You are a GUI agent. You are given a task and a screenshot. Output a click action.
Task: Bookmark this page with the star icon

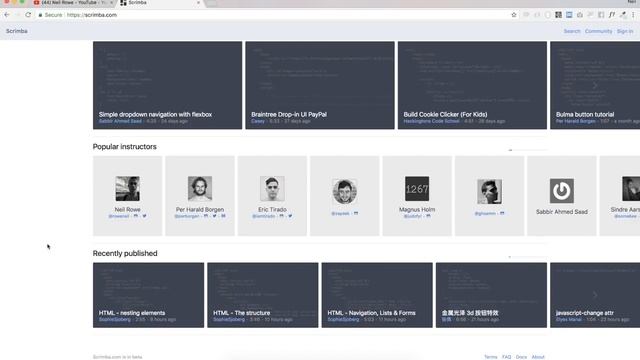click(514, 15)
